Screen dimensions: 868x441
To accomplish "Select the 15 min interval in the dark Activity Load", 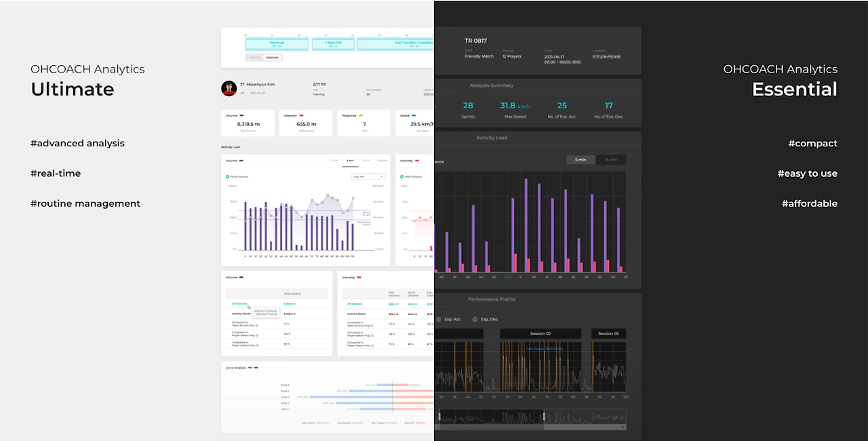I will (x=611, y=160).
